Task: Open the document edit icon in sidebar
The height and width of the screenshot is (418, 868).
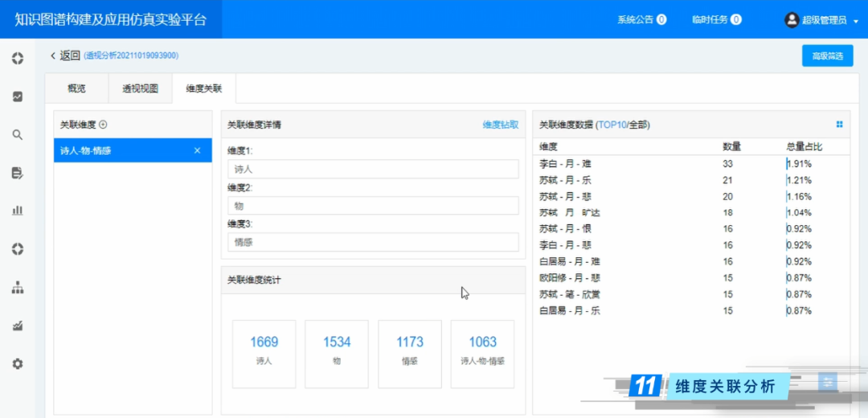Action: (18, 173)
